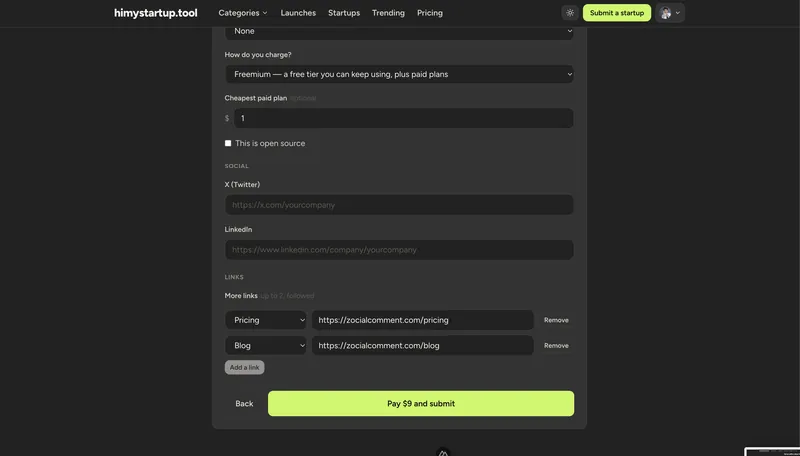Open the None dropdown at top

tap(399, 31)
